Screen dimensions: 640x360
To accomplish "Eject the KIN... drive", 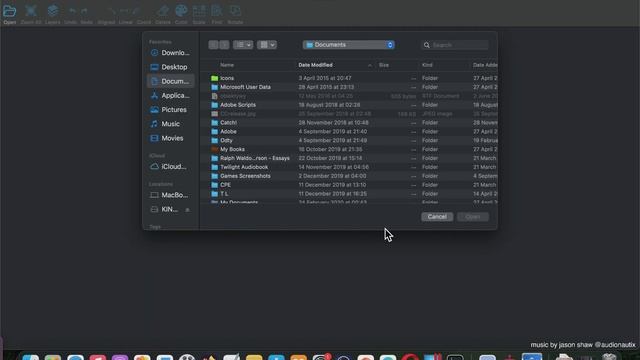I will [187, 210].
